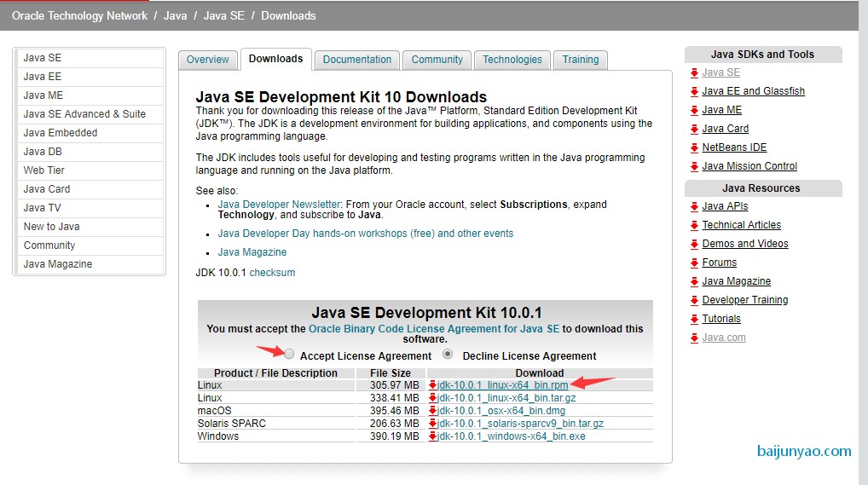Click the red arrow icon beside Java.com

[694, 338]
